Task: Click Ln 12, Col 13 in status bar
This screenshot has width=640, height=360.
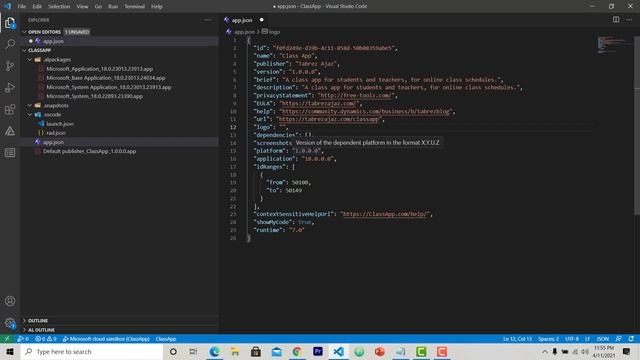Action: (x=517, y=339)
